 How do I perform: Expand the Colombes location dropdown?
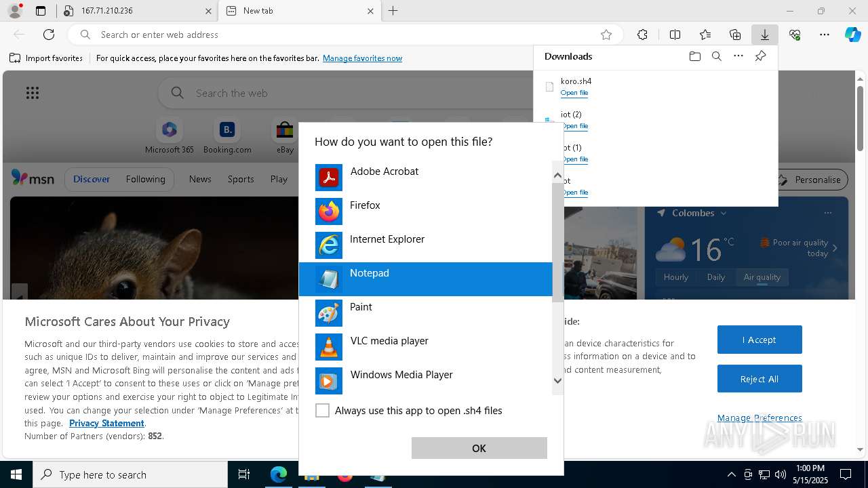[724, 213]
